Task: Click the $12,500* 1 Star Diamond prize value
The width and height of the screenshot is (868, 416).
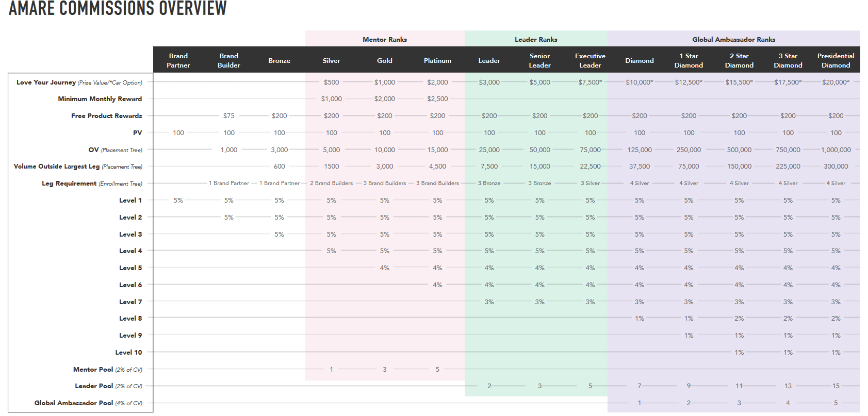Action: pos(689,82)
